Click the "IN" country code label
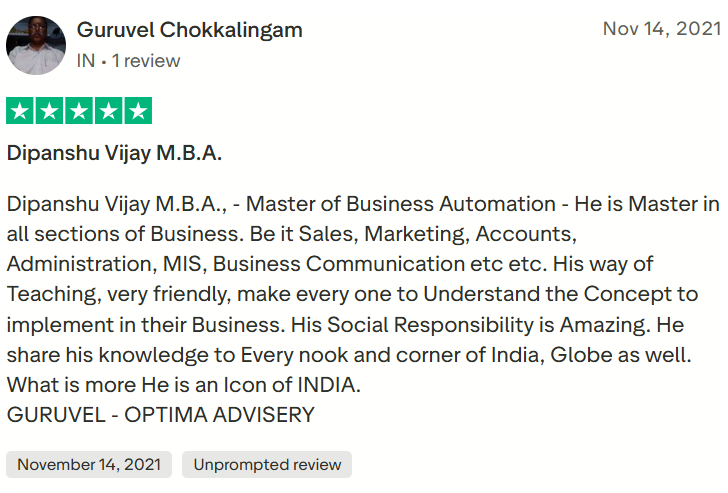This screenshot has height=493, width=728. 86,61
